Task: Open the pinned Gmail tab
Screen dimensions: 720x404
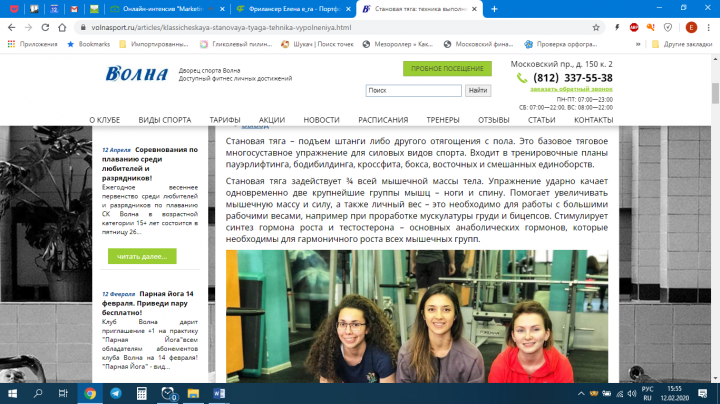Action: 74,9
